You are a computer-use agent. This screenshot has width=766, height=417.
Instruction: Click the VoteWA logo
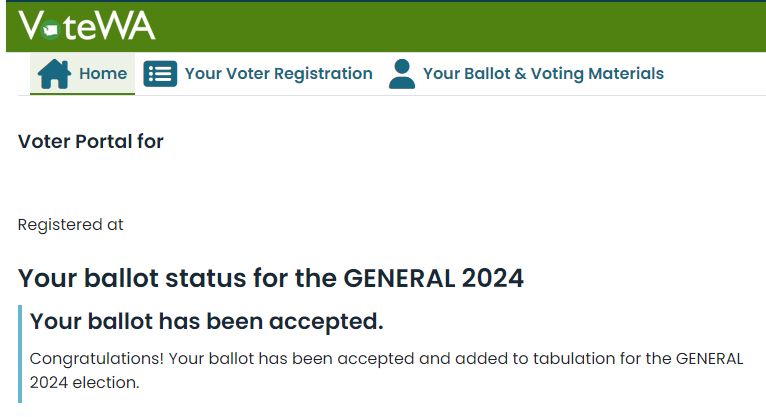tap(86, 26)
